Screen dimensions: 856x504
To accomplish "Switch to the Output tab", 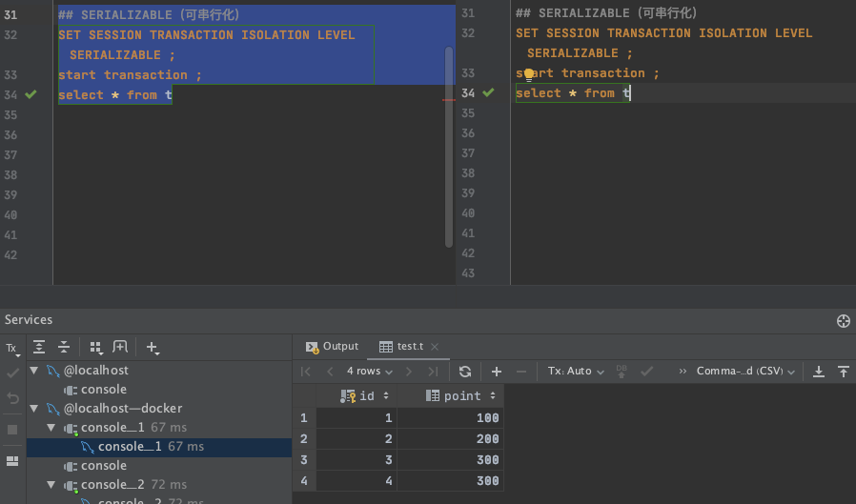I will 332,347.
